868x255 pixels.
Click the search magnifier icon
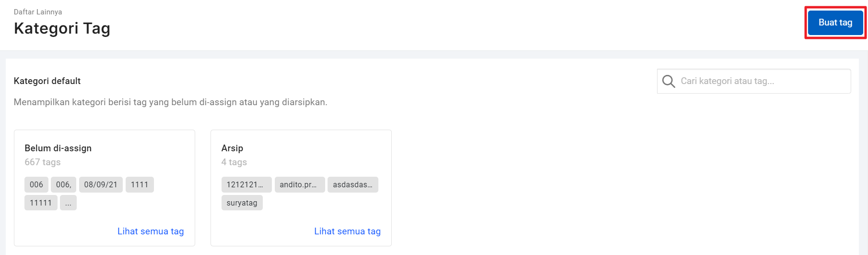coord(669,81)
